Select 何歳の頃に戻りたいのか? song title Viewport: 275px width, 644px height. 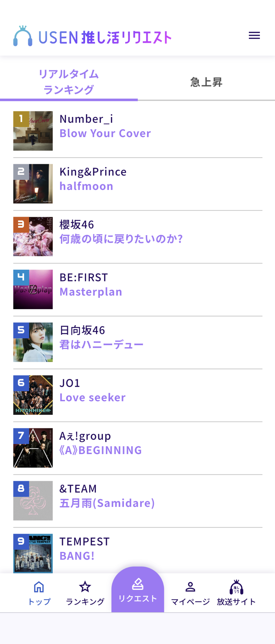coord(121,239)
